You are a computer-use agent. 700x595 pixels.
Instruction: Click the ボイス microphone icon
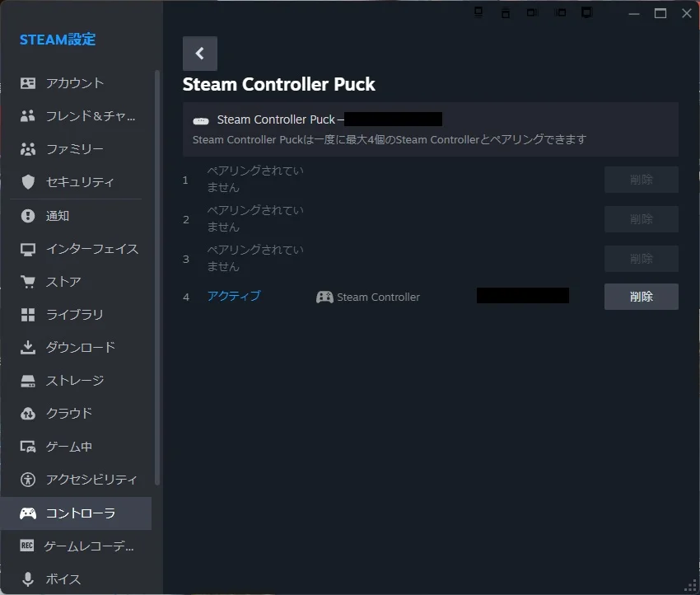28,579
